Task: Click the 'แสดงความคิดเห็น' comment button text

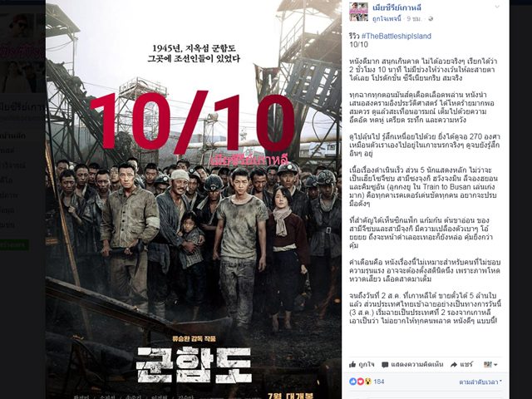Action: (x=417, y=365)
